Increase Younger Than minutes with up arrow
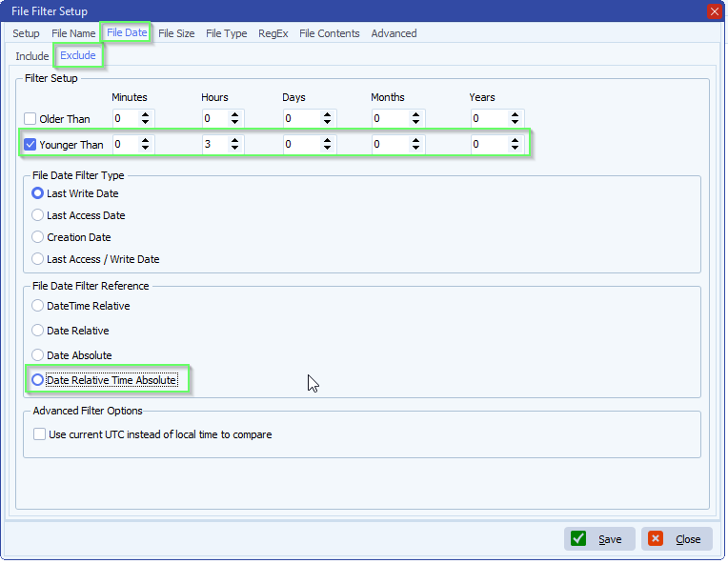 click(146, 140)
